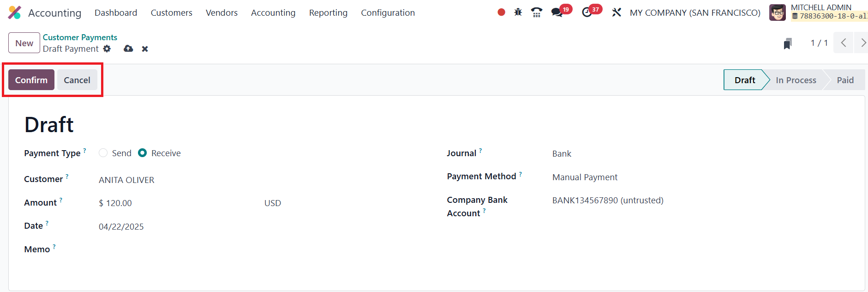Click the New button
Viewport: 868px width, 292px height.
[24, 43]
